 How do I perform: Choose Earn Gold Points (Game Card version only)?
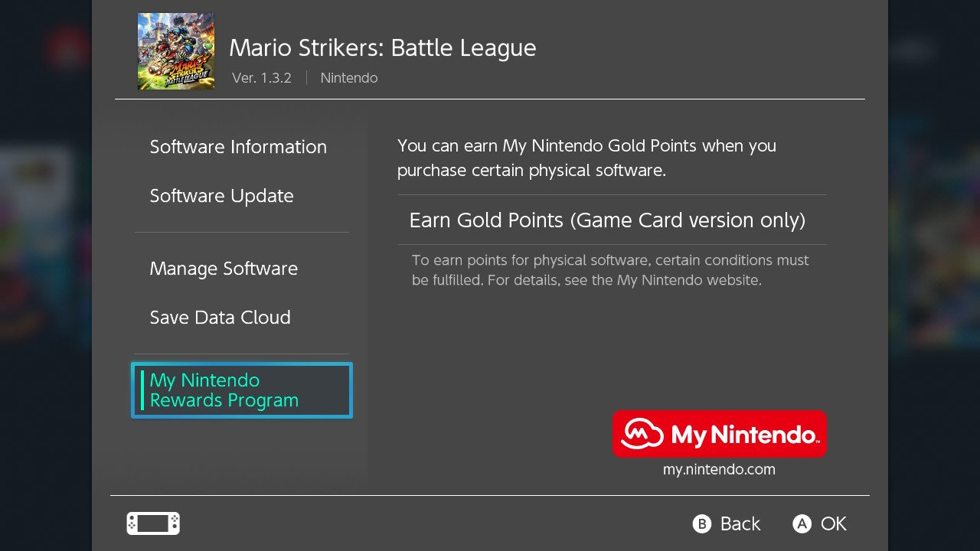pyautogui.click(x=612, y=220)
